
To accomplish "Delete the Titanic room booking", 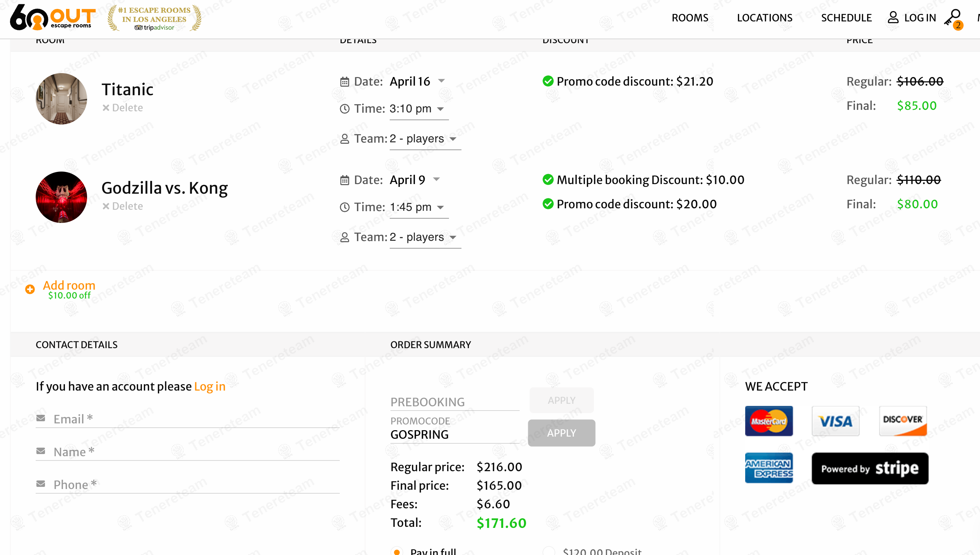I will coord(123,108).
